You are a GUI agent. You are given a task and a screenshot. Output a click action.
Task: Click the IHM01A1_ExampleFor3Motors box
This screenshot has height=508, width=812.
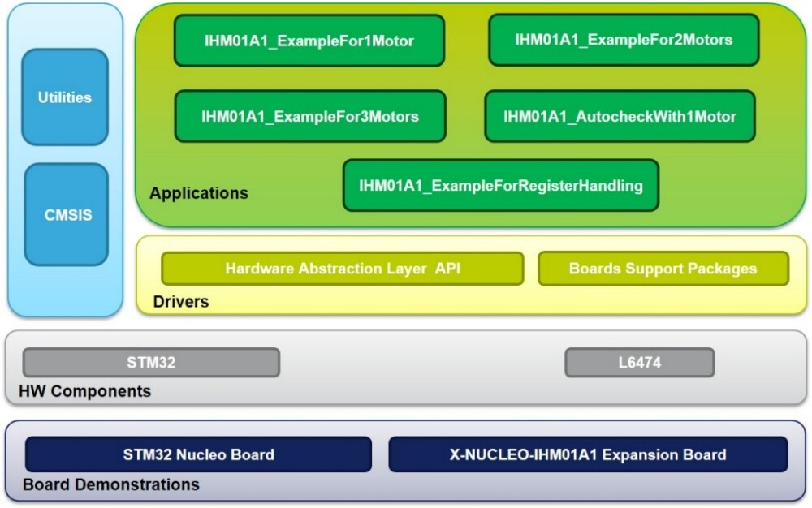click(x=309, y=116)
